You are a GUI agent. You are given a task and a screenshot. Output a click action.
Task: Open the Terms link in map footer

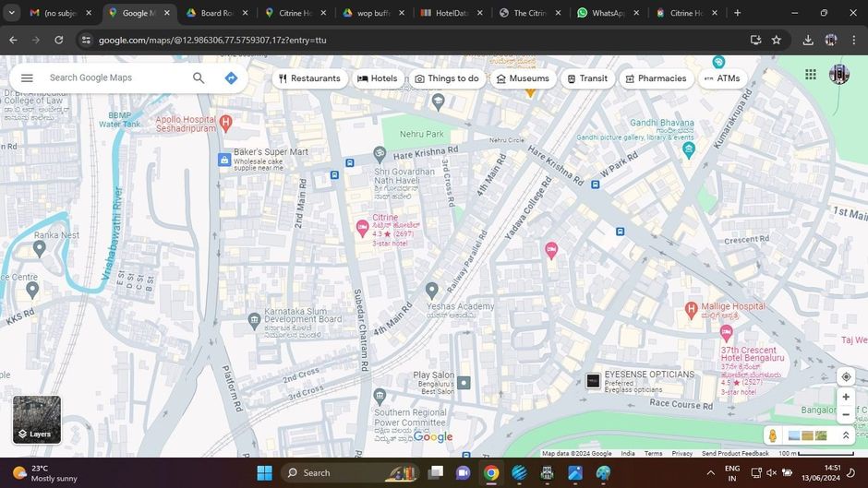653,453
